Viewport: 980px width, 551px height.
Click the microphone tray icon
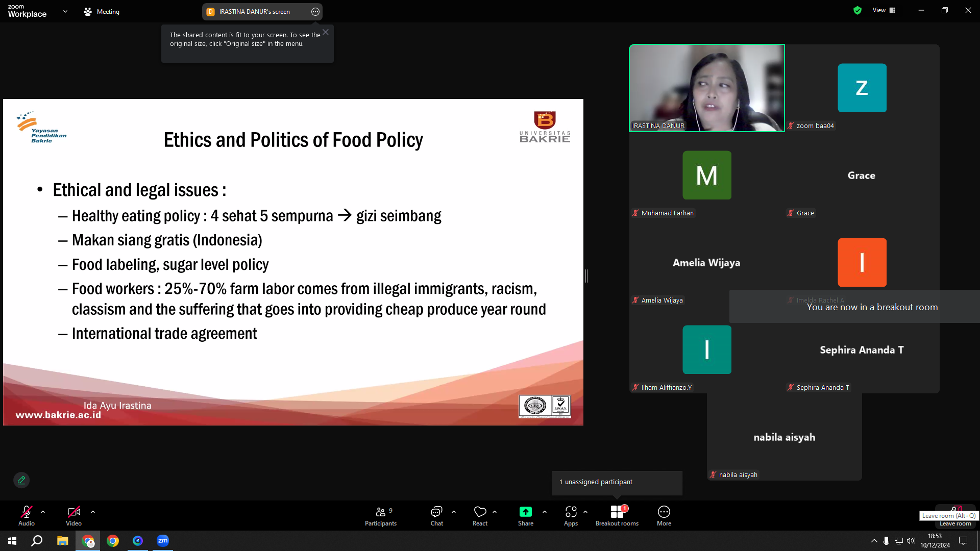pyautogui.click(x=886, y=541)
